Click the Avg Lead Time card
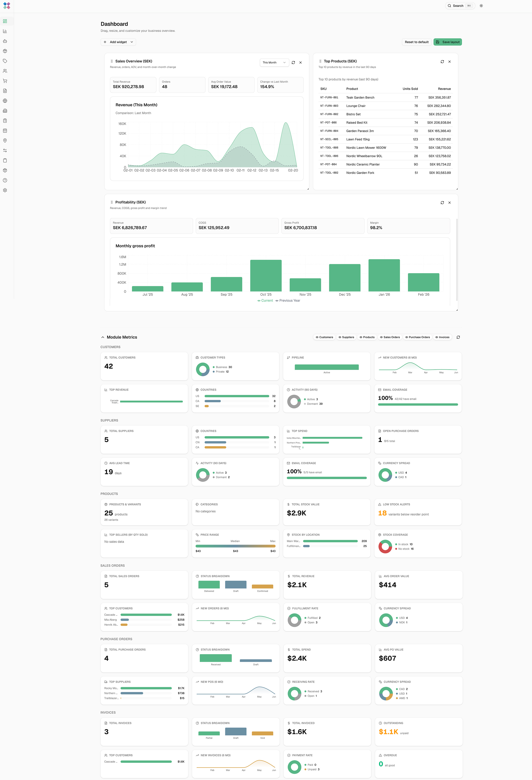 [144, 472]
